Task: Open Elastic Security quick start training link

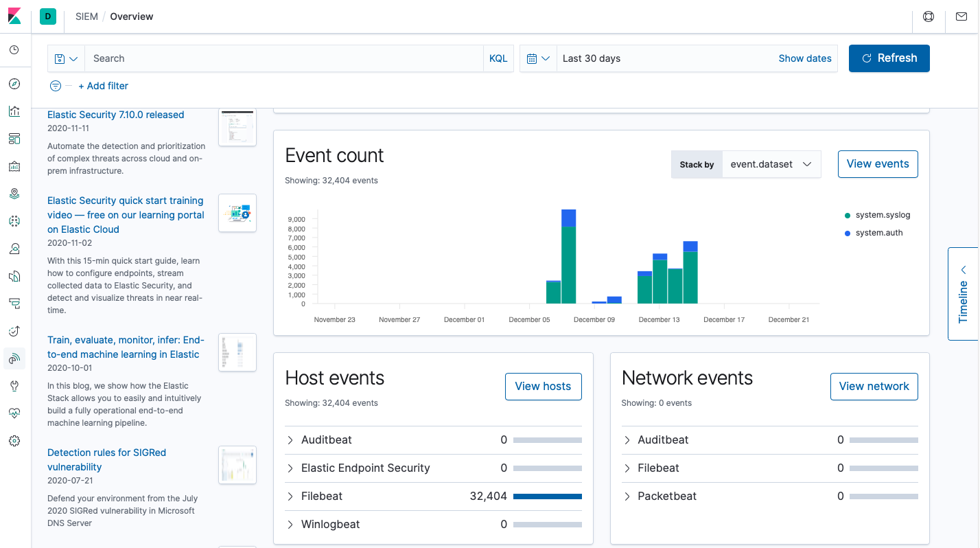Action: click(126, 215)
